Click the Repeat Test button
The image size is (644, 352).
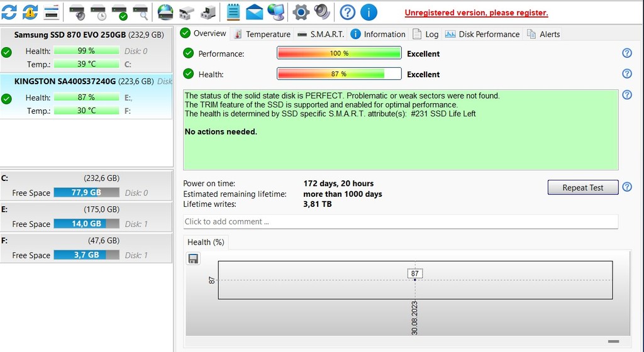pos(583,187)
